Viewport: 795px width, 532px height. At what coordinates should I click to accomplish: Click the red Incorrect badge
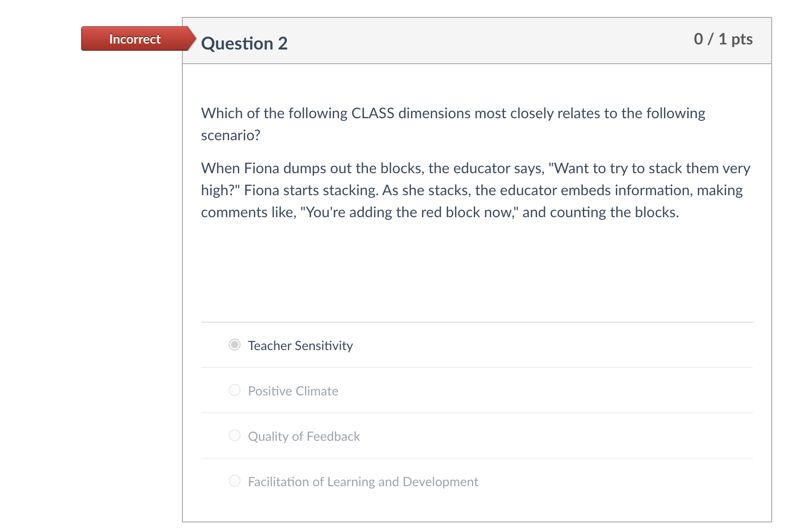tap(135, 39)
